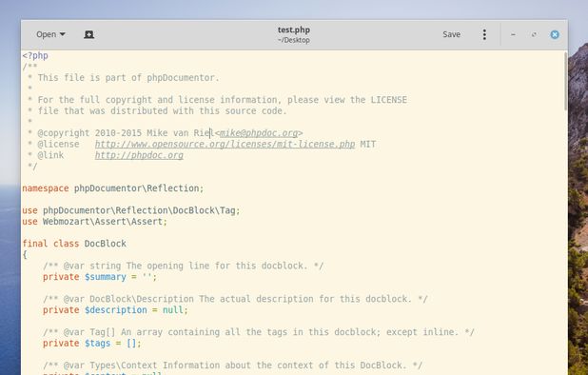Click the opening curly brace of the class
The image size is (588, 375).
pos(25,255)
